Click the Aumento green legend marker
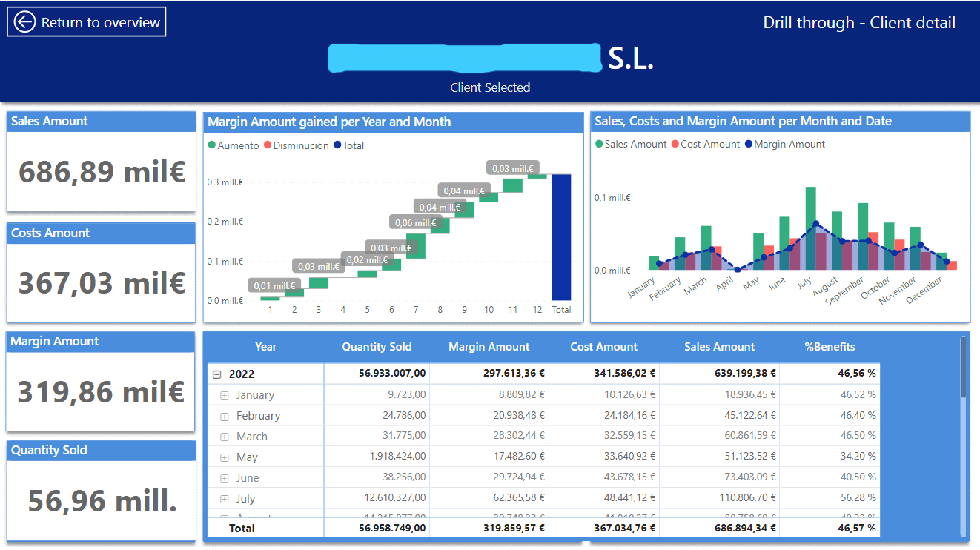 [x=212, y=146]
